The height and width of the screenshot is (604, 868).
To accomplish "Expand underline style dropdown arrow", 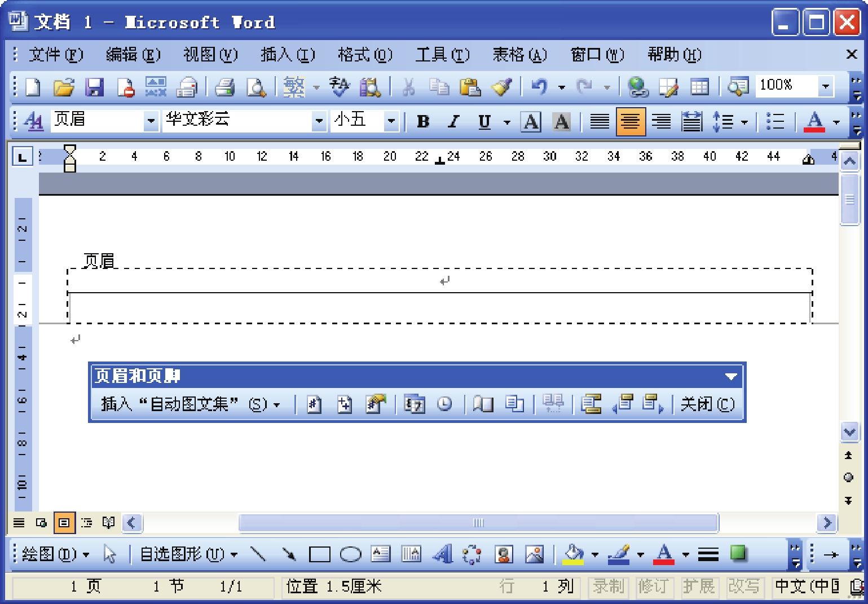I will click(506, 122).
